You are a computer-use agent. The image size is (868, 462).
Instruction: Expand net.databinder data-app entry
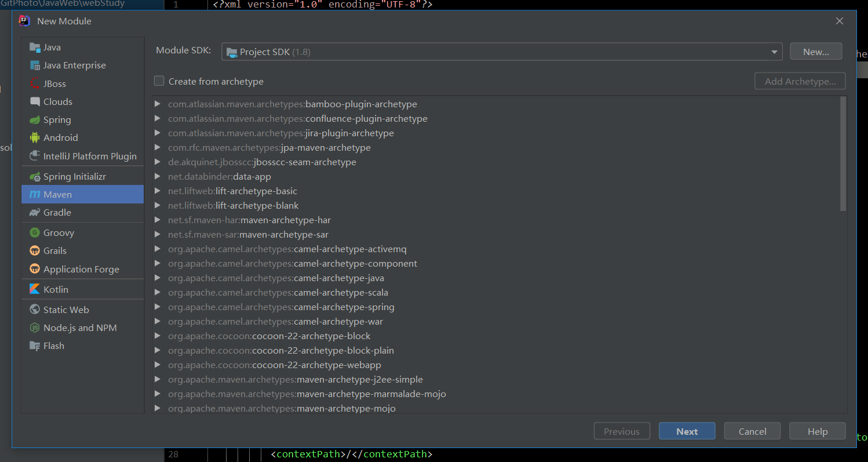pyautogui.click(x=157, y=177)
